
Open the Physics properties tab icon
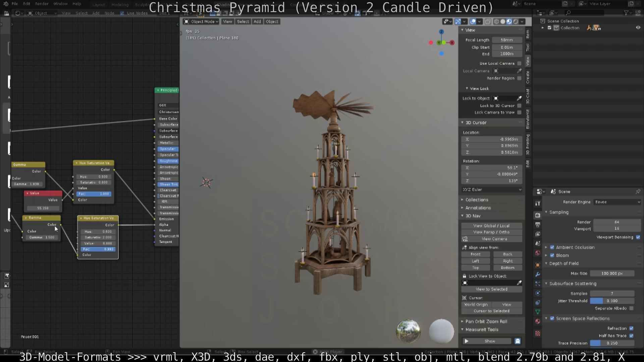click(x=538, y=293)
